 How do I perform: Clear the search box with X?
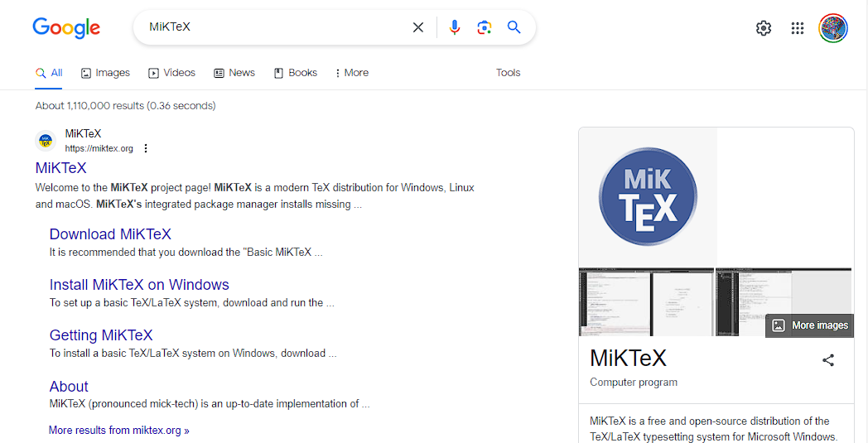point(418,27)
